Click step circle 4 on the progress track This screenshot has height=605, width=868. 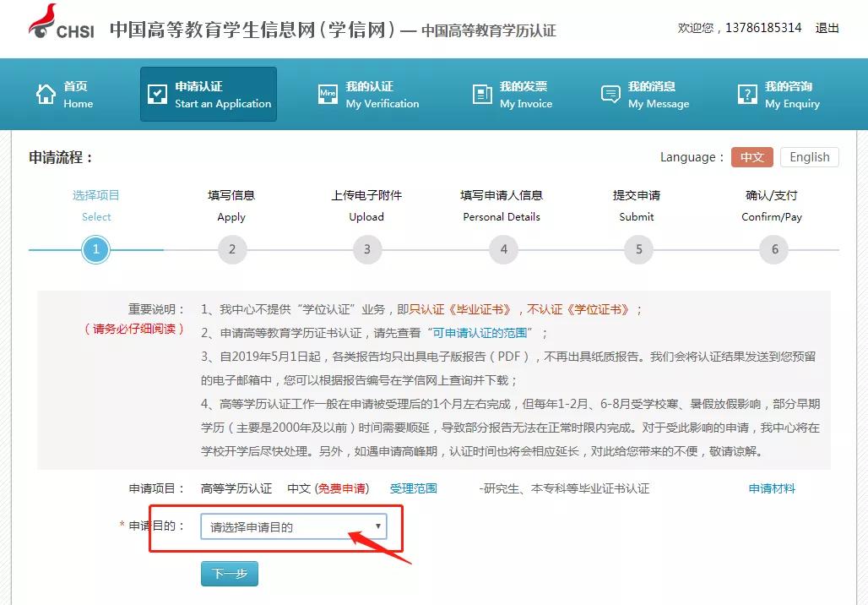point(502,249)
